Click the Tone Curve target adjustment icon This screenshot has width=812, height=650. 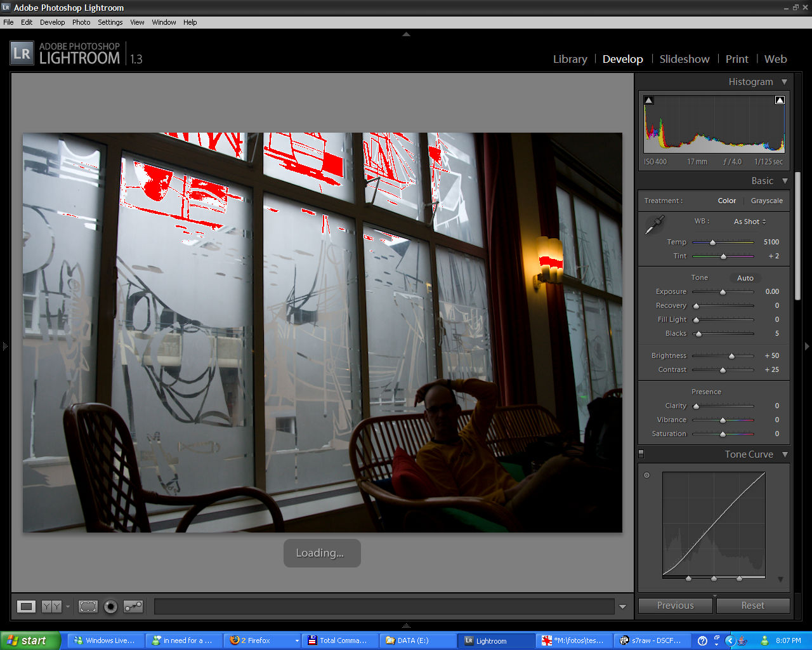coord(647,475)
